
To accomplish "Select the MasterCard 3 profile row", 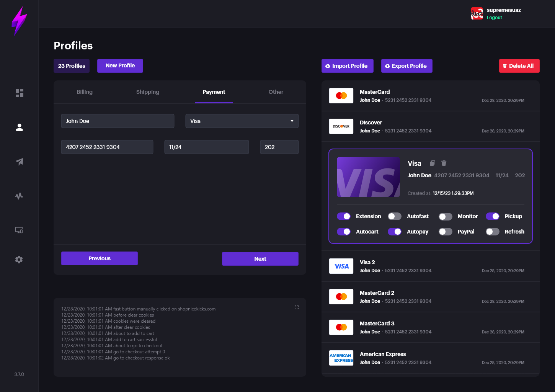I will point(431,327).
